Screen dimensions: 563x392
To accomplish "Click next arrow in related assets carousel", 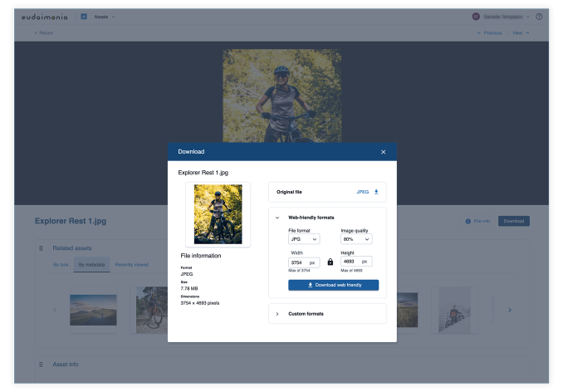I will pyautogui.click(x=510, y=310).
